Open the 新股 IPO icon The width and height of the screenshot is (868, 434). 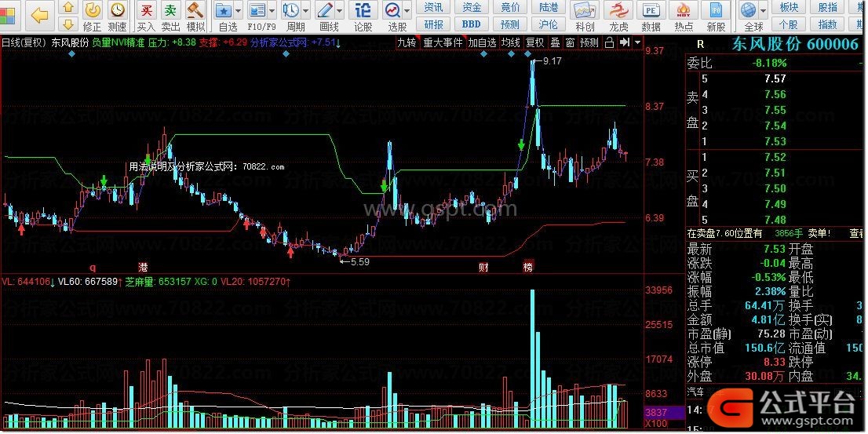pos(716,16)
